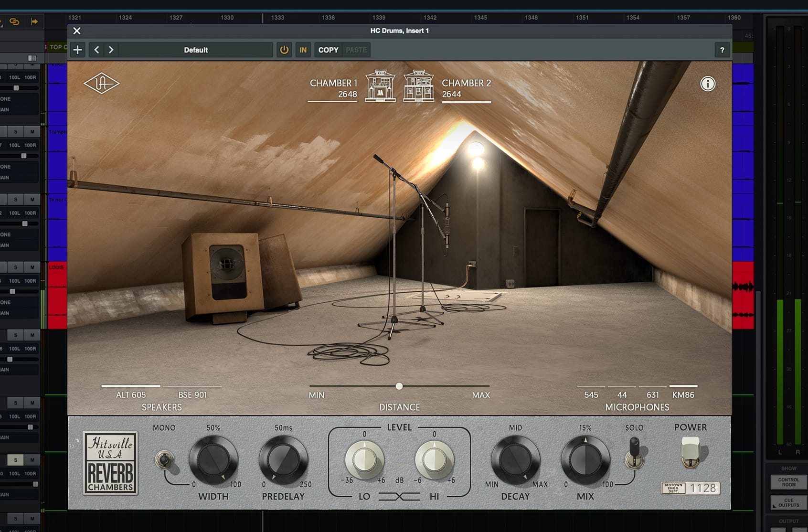
Task: Open plugin help question mark
Action: 722,50
